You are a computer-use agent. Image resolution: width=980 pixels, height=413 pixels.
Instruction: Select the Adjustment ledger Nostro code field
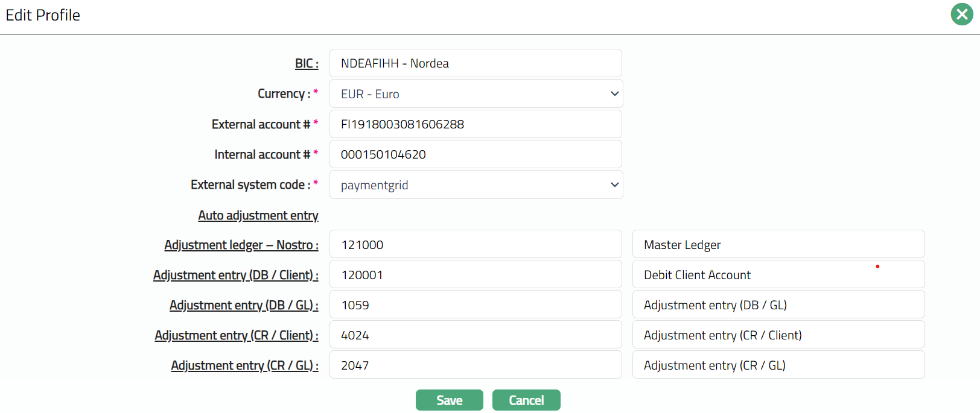point(476,245)
